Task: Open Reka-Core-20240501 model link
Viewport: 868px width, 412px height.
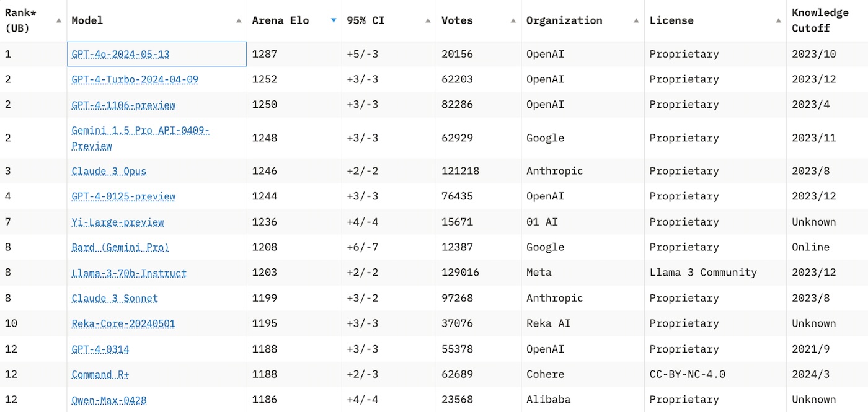Action: (x=123, y=323)
